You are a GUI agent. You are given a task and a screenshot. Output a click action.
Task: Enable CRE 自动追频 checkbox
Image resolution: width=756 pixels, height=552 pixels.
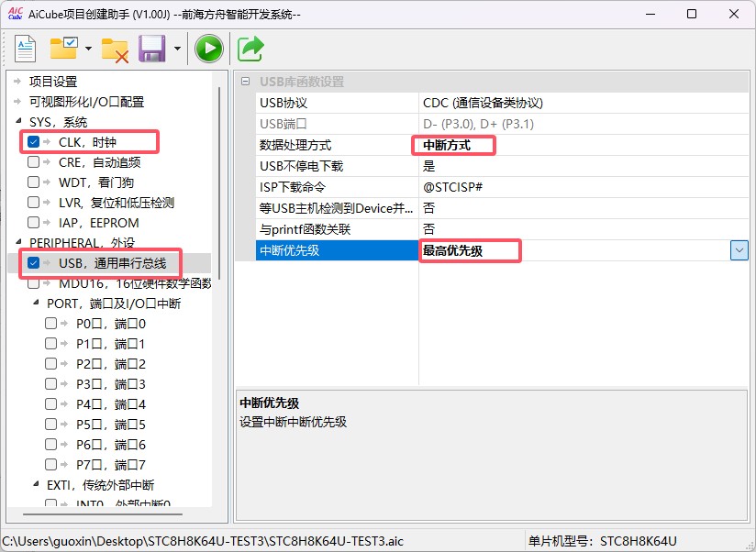pos(33,162)
